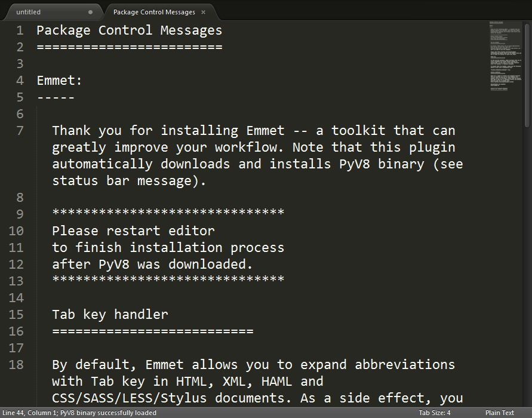This screenshot has width=532, height=418.
Task: Click line number 1 in the gutter
Action: coord(20,30)
